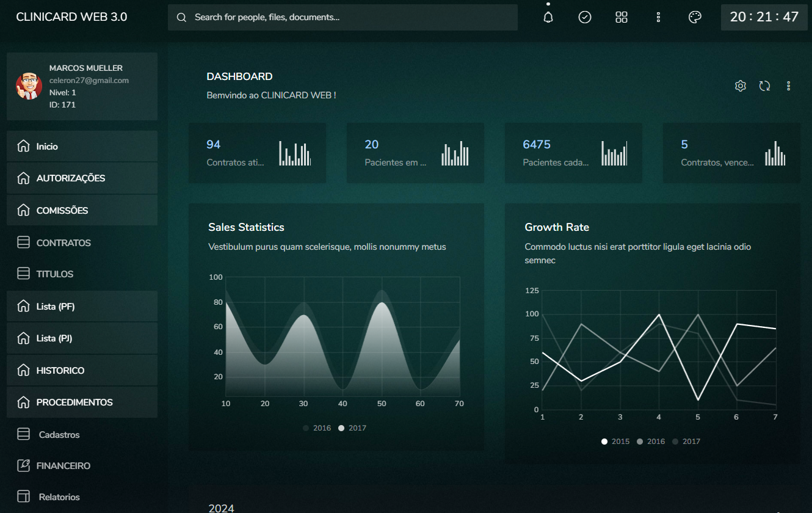Viewport: 812px width, 513px height.
Task: Open the theme palette icon
Action: tap(695, 17)
